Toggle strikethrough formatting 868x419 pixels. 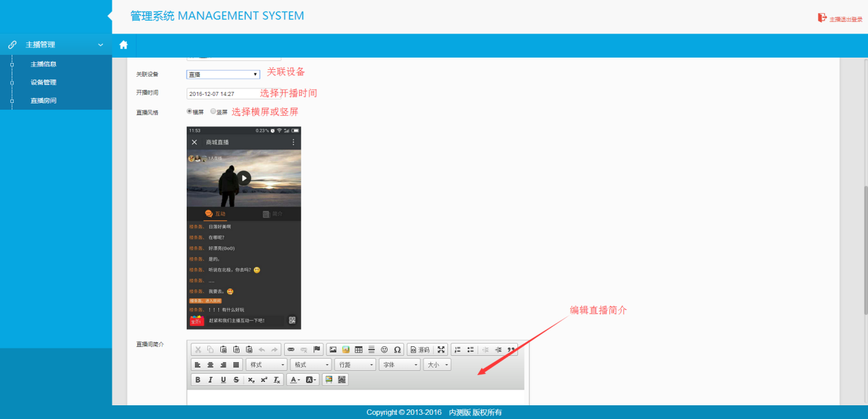pos(237,380)
